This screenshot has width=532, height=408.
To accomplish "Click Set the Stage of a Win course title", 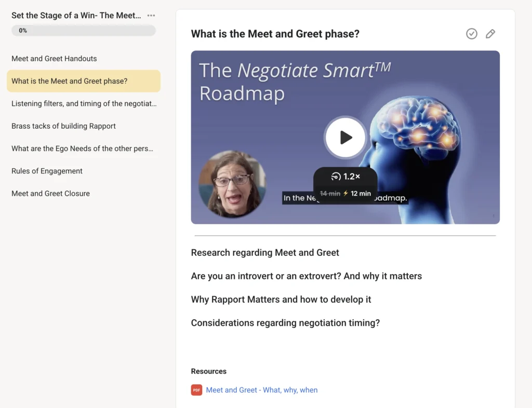I will (x=76, y=16).
